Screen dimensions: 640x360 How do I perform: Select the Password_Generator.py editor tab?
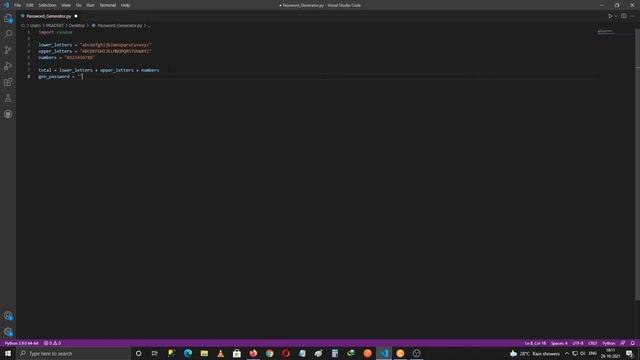pyautogui.click(x=49, y=16)
